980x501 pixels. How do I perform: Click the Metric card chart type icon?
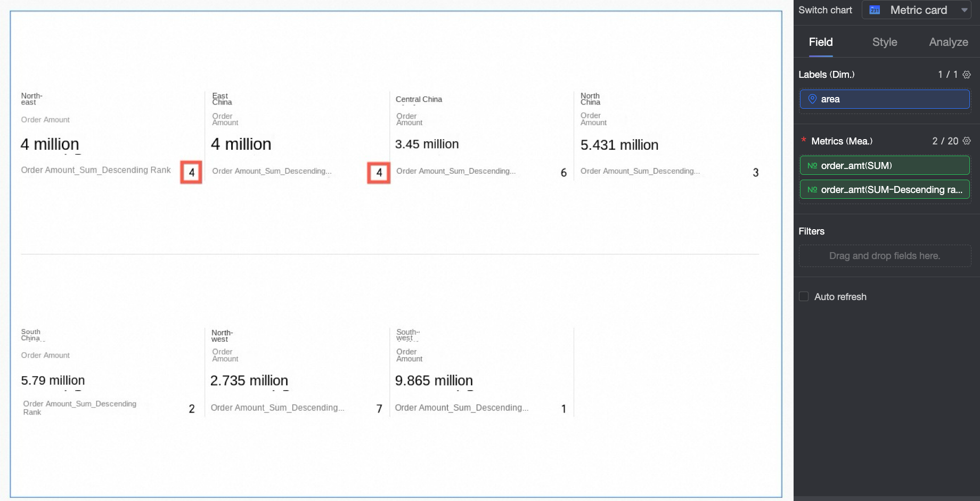click(875, 10)
